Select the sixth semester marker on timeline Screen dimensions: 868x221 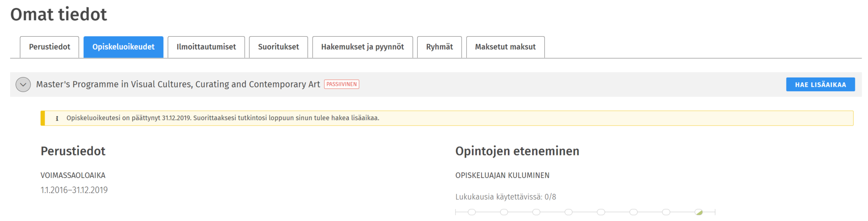[x=634, y=212]
